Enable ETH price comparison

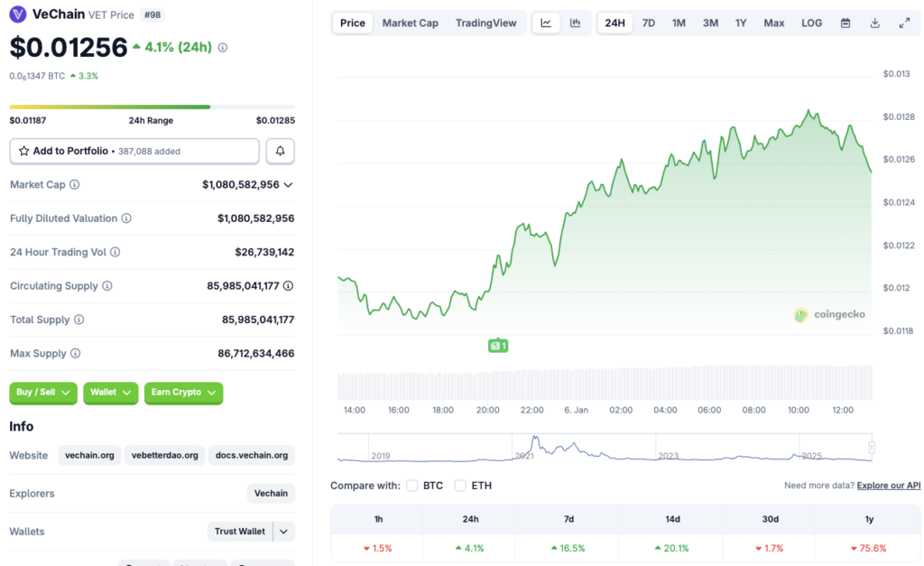[457, 485]
